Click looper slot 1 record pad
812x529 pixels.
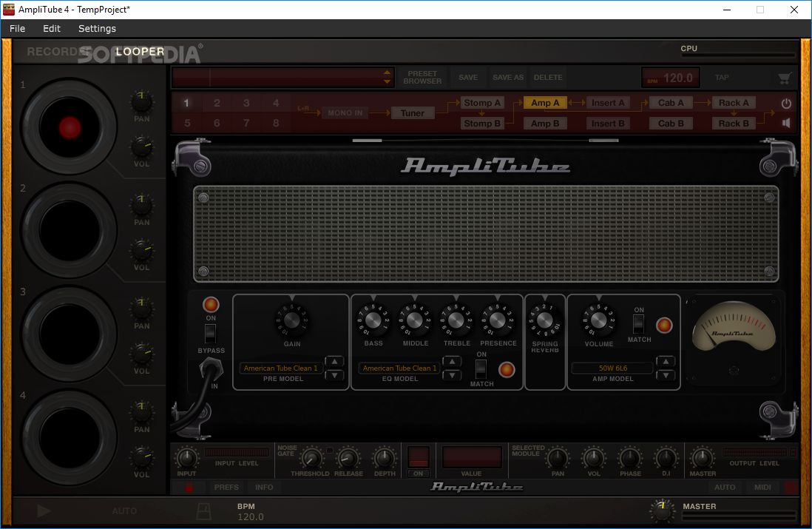coord(70,127)
